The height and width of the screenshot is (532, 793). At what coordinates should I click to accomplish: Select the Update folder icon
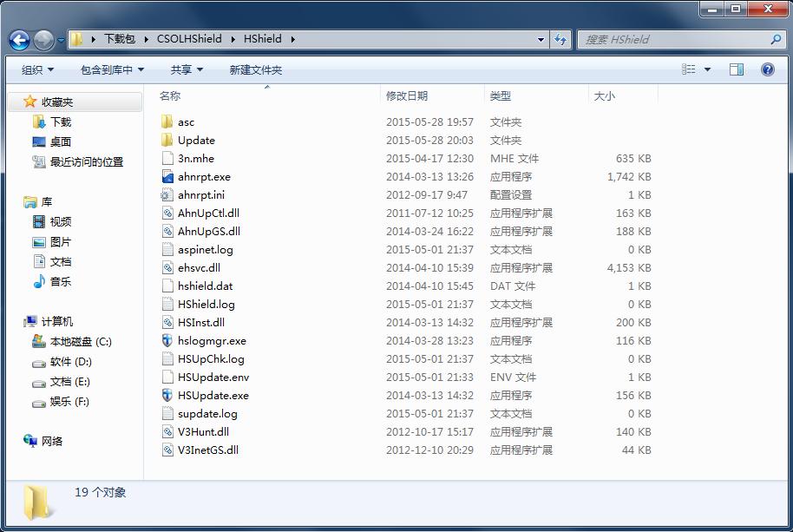tap(167, 141)
